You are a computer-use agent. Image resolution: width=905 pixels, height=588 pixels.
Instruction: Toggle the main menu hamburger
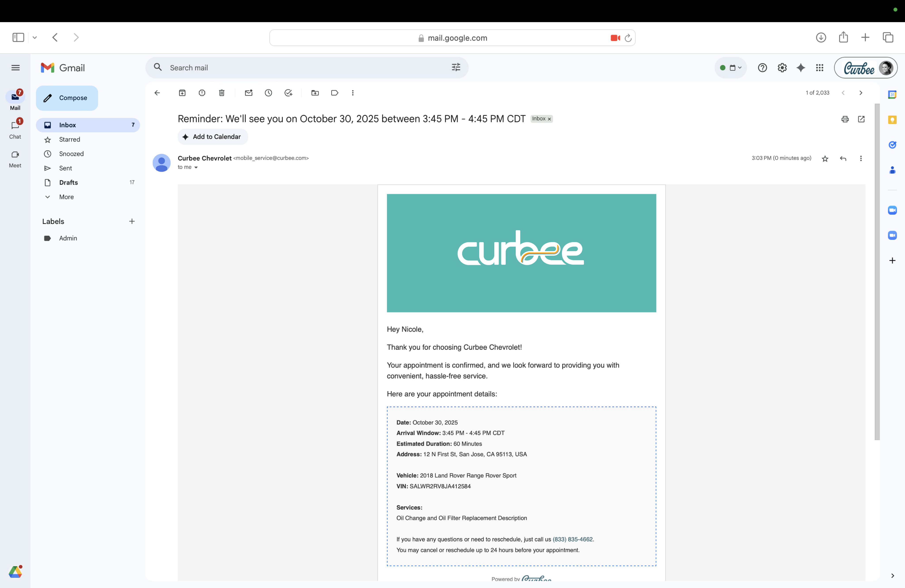16,68
